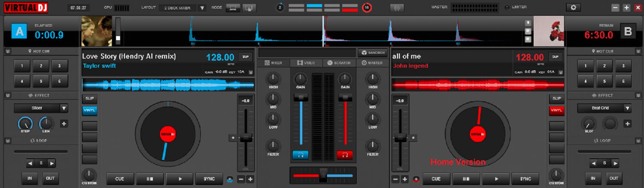
Task: Halve the deck B loop length arrow
Action: pyautogui.click(x=593, y=163)
